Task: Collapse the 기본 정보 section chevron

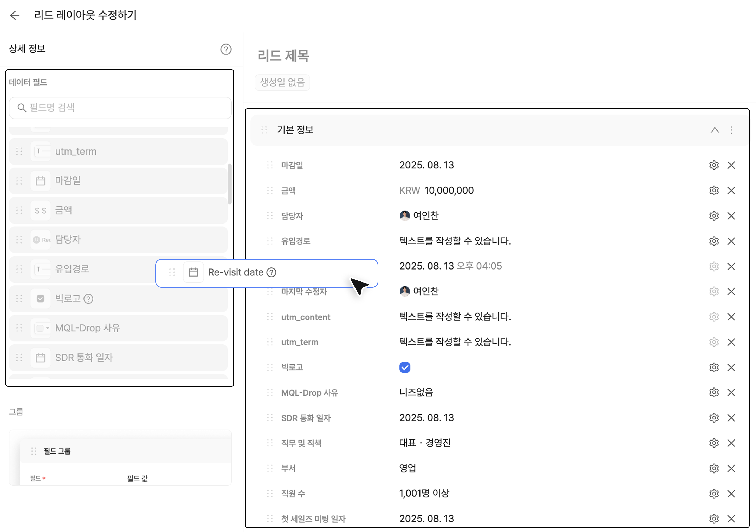Action: pos(714,130)
